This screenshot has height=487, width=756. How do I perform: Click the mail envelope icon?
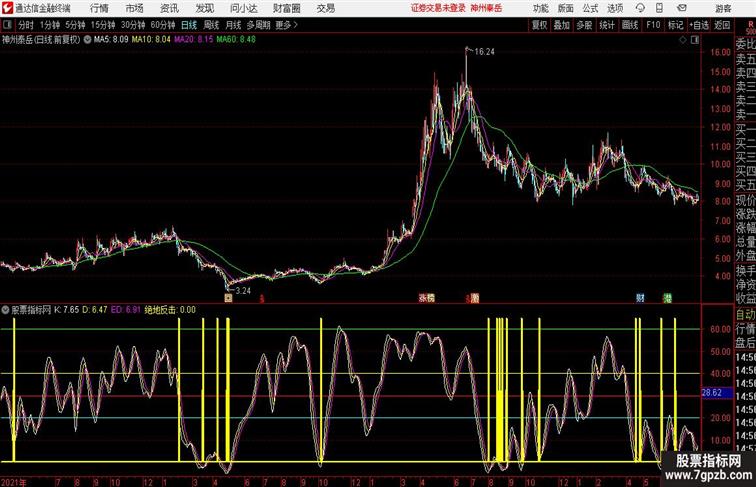(682, 8)
